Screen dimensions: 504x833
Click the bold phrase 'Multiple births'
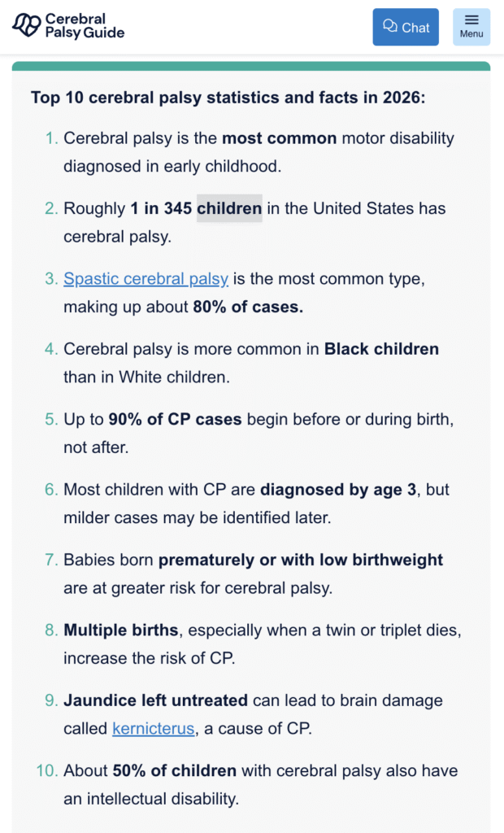point(120,630)
